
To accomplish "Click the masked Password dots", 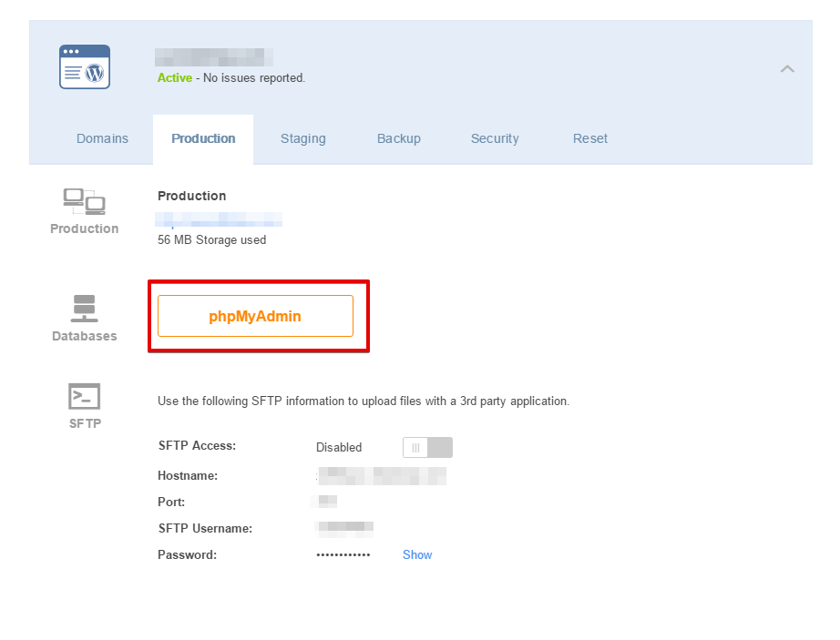I will (343, 555).
